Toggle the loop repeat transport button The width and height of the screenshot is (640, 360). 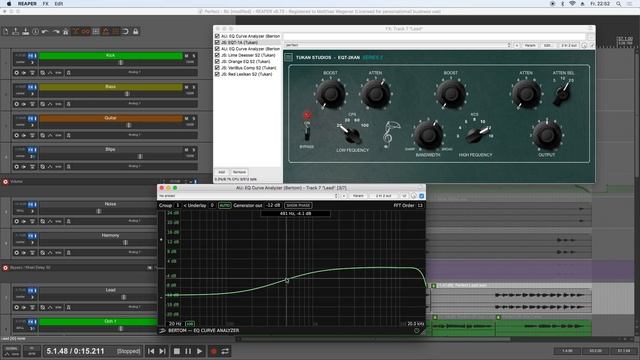[x=225, y=351]
